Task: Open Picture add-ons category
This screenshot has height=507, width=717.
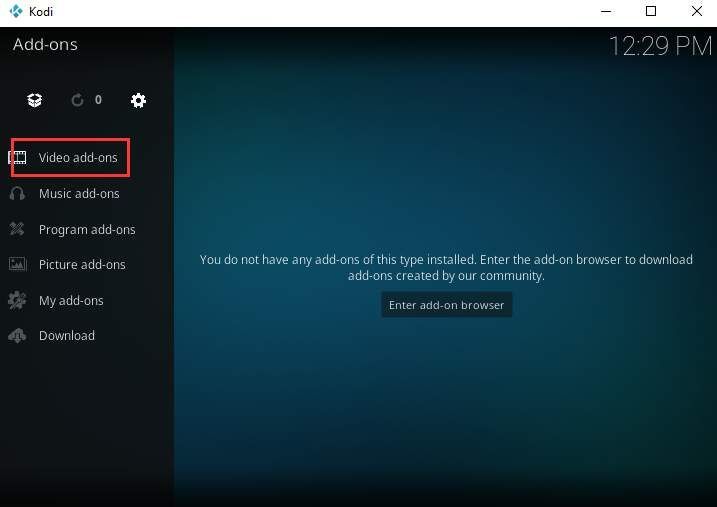Action: coord(82,265)
